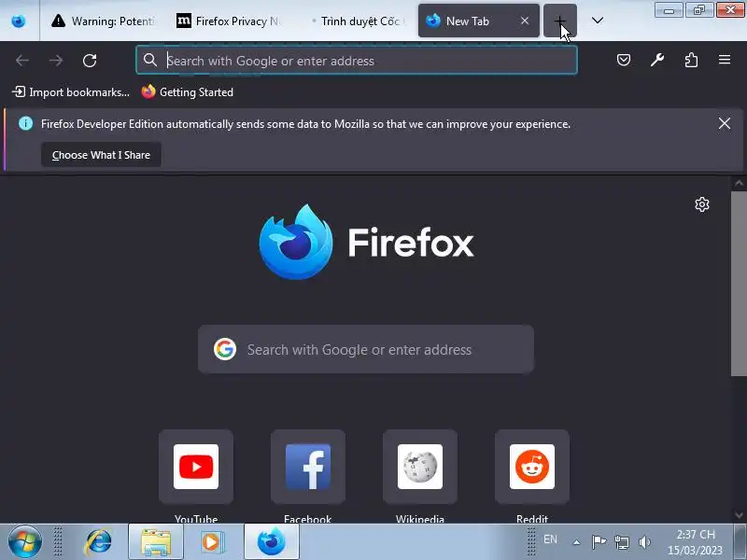Image resolution: width=747 pixels, height=560 pixels.
Task: Open Firefox View pinned tab icon
Action: point(19,21)
